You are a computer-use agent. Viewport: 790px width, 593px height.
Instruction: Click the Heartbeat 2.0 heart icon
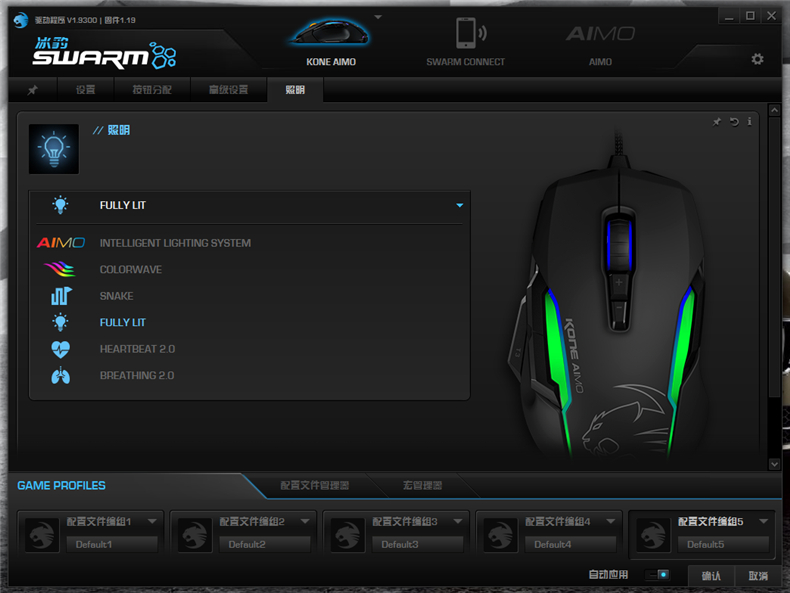click(60, 349)
